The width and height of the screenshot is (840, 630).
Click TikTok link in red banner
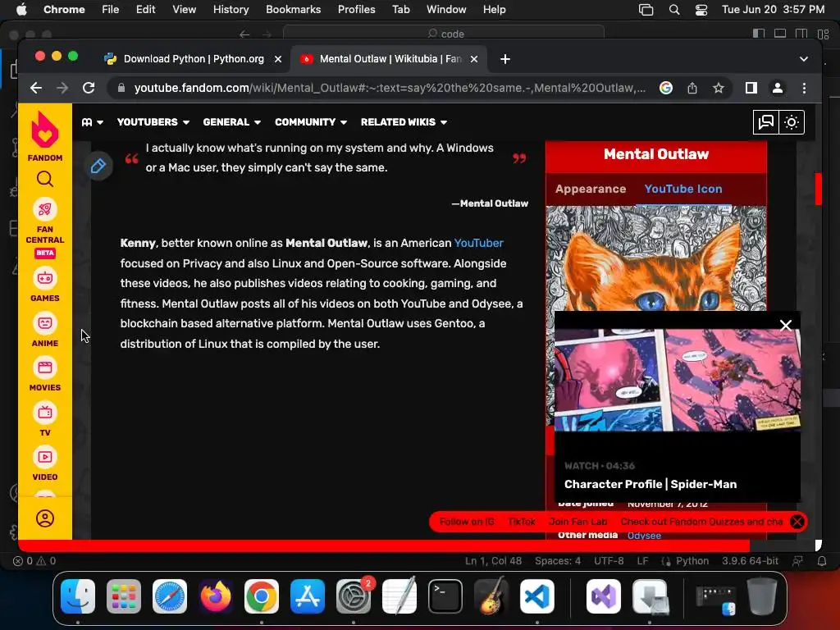click(x=521, y=521)
